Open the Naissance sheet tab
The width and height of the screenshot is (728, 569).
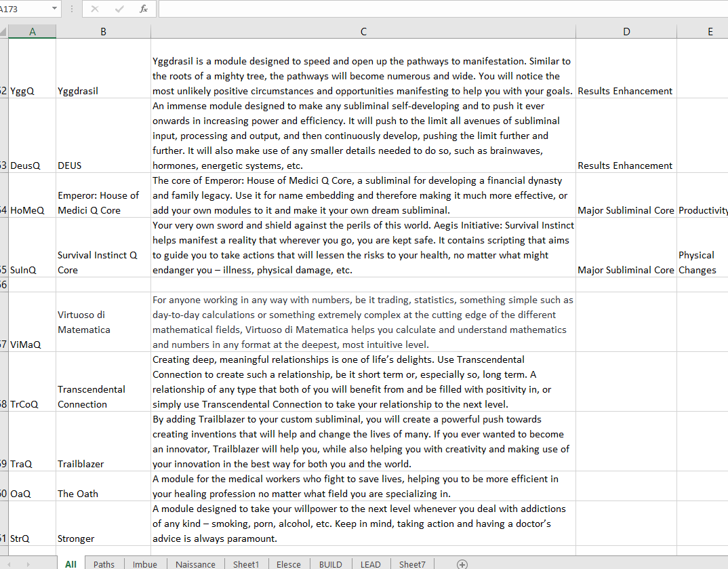(x=195, y=564)
